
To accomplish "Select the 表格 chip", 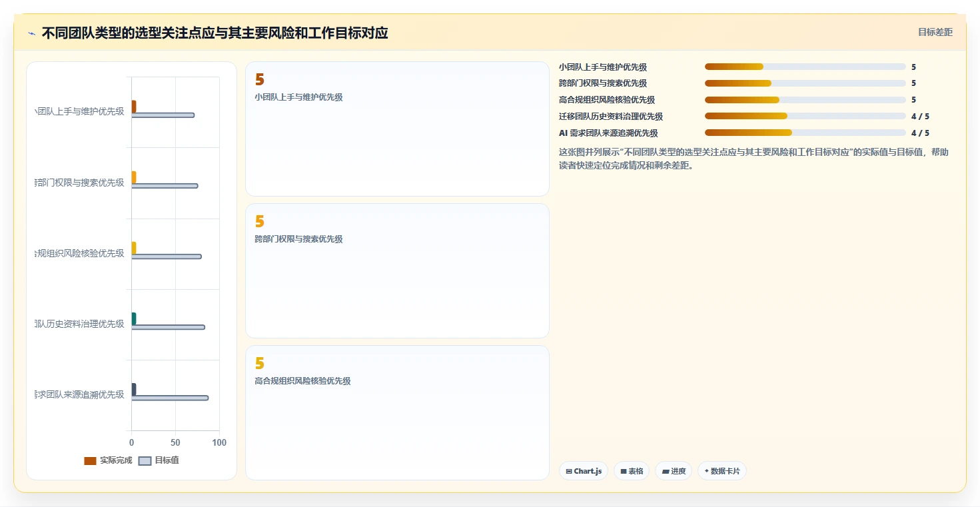I will 632,471.
